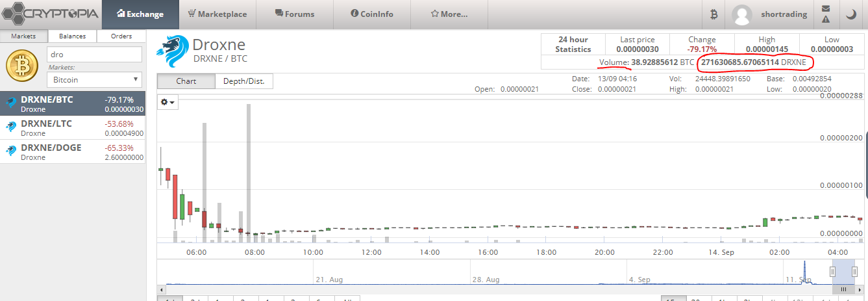The height and width of the screenshot is (301, 868).
Task: Toggle night mode with moon icon
Action: 851,14
